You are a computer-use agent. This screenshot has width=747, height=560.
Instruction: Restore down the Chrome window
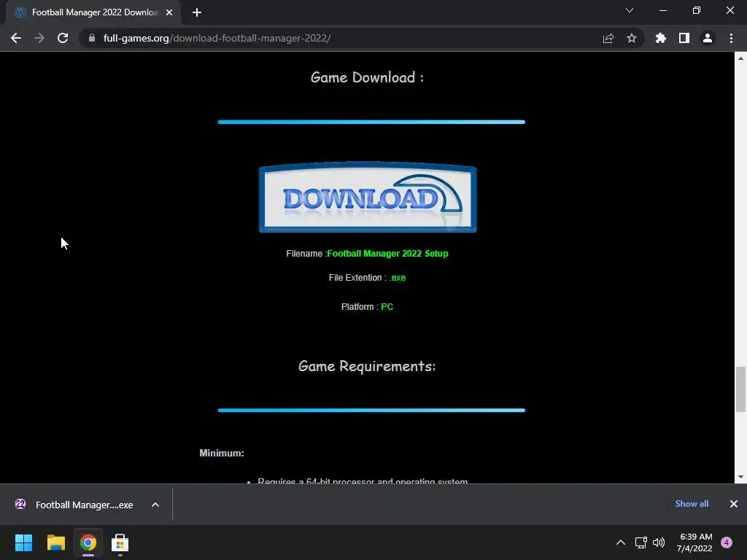point(697,10)
